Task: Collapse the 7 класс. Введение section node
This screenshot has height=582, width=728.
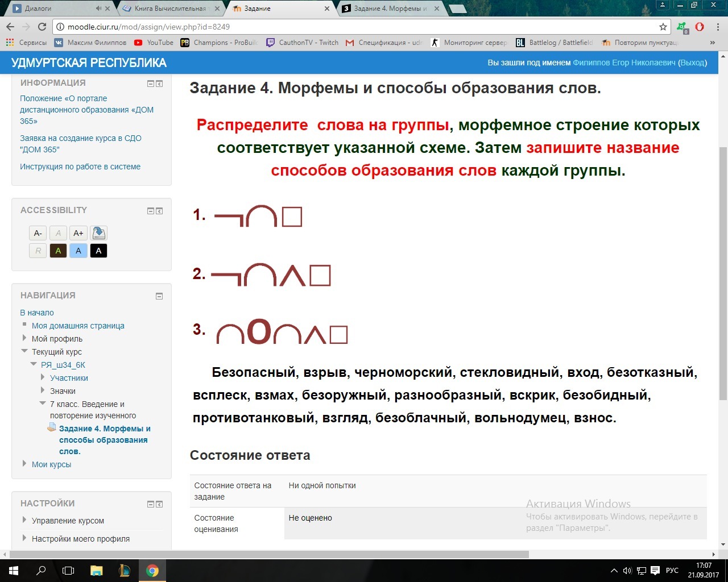Action: 43,404
